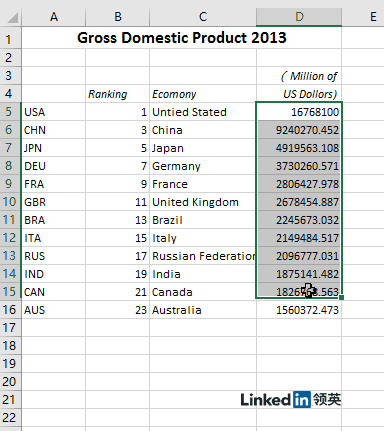Select row 5 header
This screenshot has width=384, height=431.
(9, 112)
